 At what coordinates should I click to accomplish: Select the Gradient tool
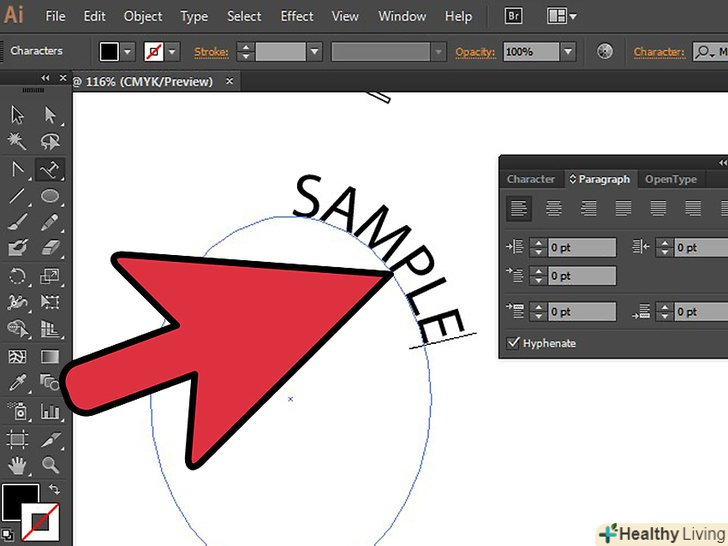[50, 357]
